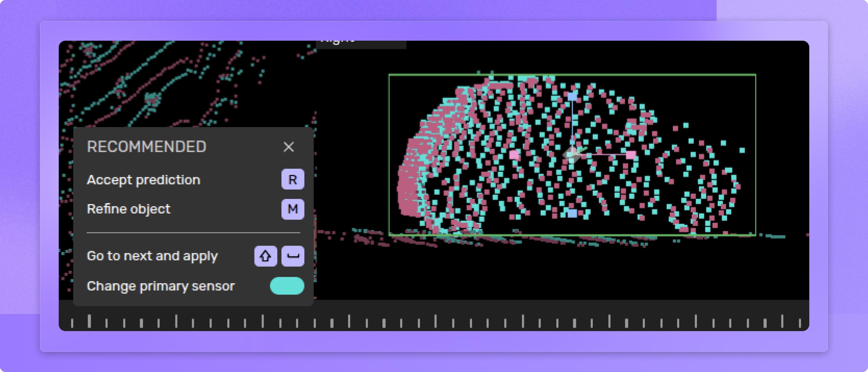This screenshot has width=868, height=372.
Task: Click the Change primary sensor label
Action: click(x=160, y=286)
